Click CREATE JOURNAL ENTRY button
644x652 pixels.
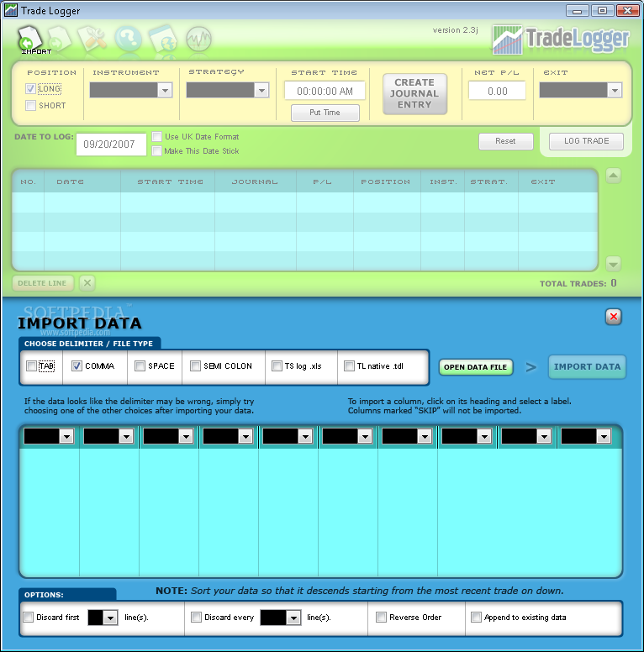pyautogui.click(x=414, y=94)
